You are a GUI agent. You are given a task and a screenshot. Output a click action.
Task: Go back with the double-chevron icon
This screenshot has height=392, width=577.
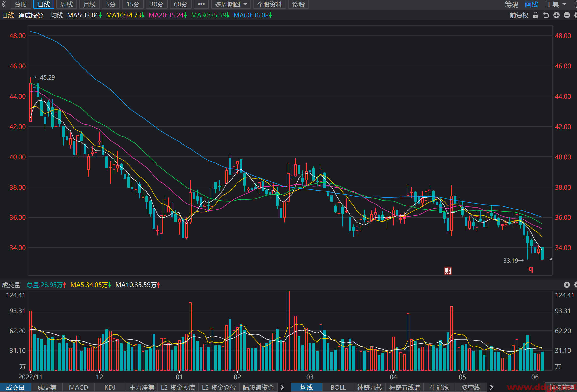[x=4, y=4]
